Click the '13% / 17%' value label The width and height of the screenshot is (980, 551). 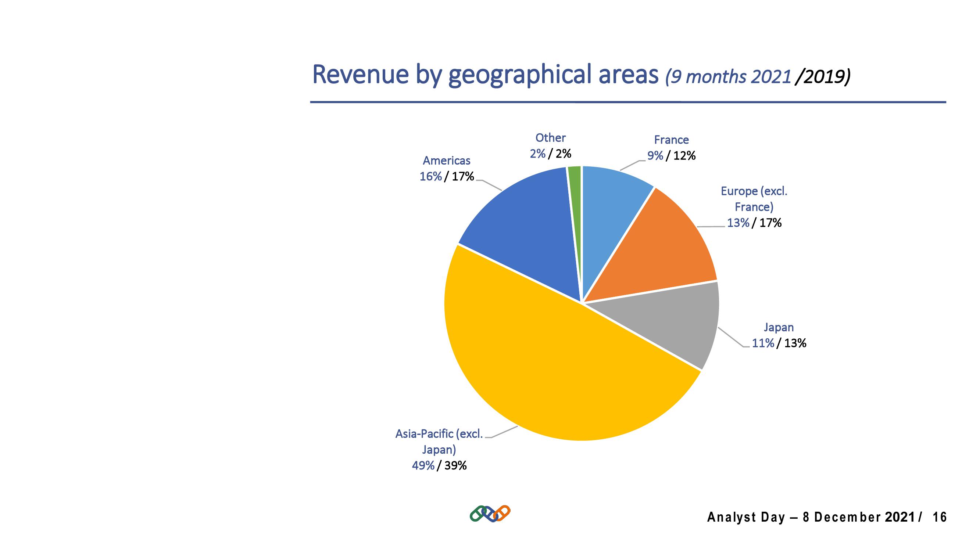(754, 223)
